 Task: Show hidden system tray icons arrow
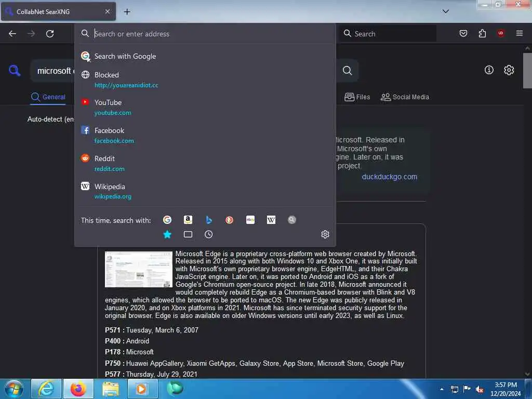click(x=442, y=389)
